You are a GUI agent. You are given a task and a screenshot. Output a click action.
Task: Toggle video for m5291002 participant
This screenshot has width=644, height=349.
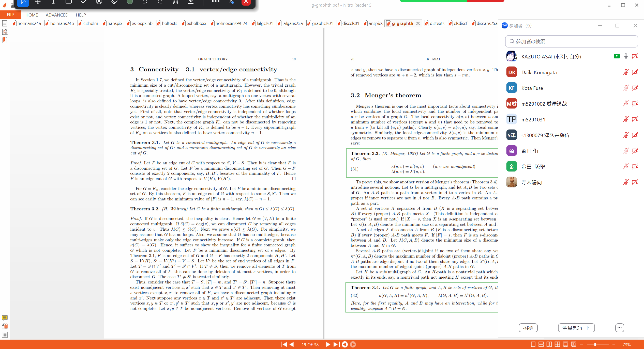point(635,104)
